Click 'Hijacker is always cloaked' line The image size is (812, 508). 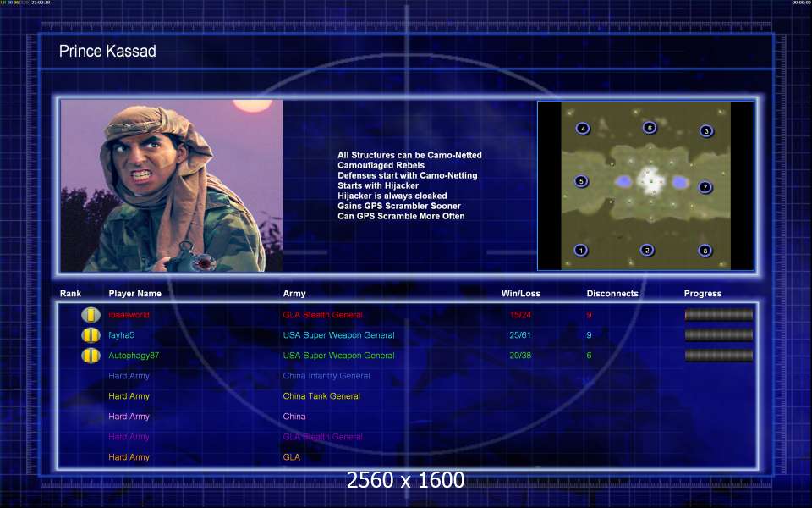point(392,196)
